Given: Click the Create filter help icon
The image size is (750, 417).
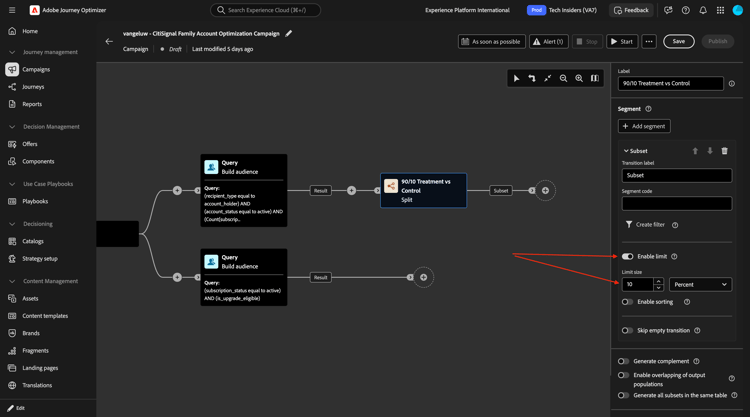Looking at the screenshot, I should (675, 225).
